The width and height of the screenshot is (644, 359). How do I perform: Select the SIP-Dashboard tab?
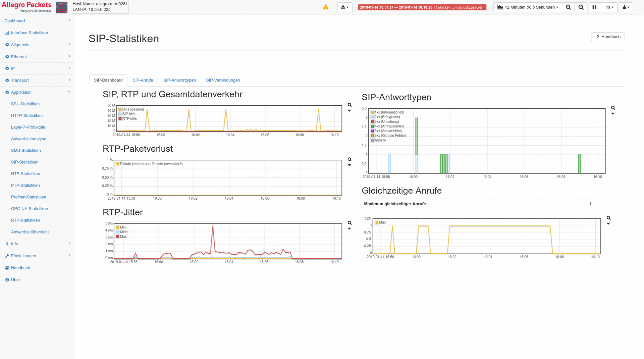(x=108, y=80)
